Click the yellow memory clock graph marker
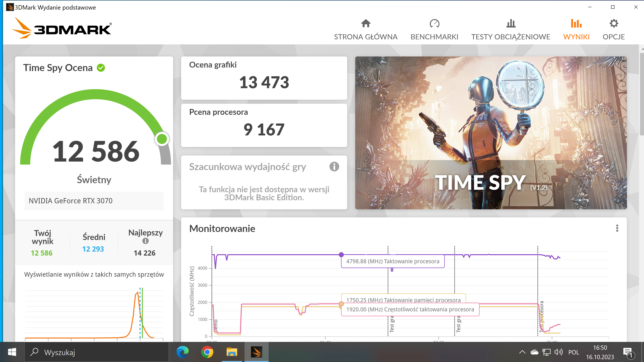 [x=341, y=304]
